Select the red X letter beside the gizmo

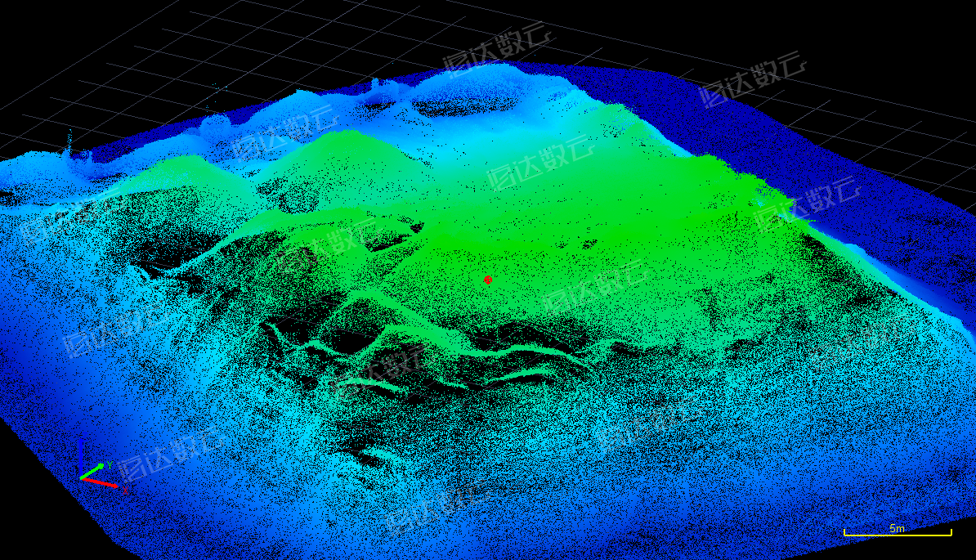pos(125,489)
